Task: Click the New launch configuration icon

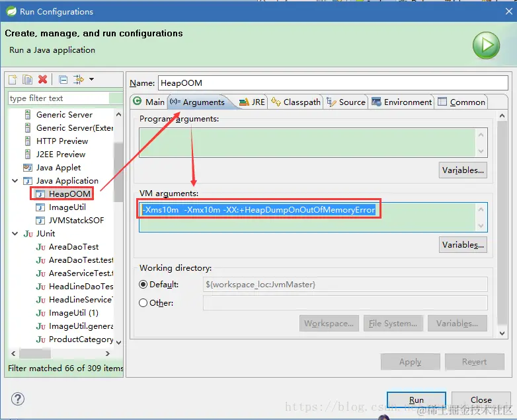Action: [13, 79]
